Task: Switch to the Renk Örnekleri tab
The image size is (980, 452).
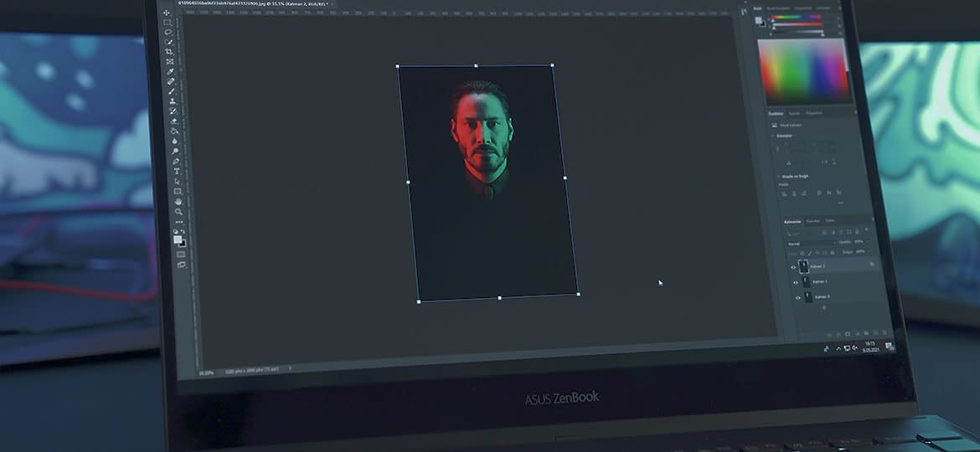Action: pos(779,8)
